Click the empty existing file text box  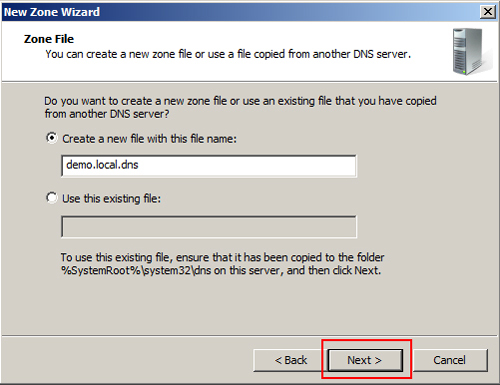pyautogui.click(x=209, y=226)
